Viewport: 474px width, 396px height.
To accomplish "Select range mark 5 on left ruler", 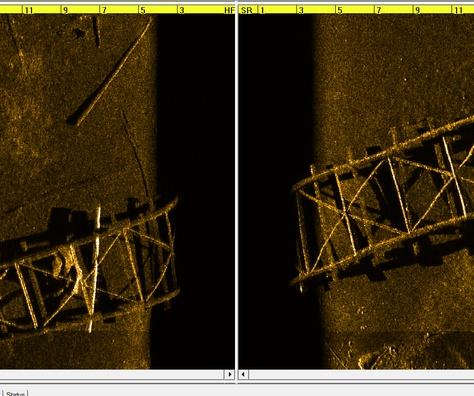I will pyautogui.click(x=143, y=10).
